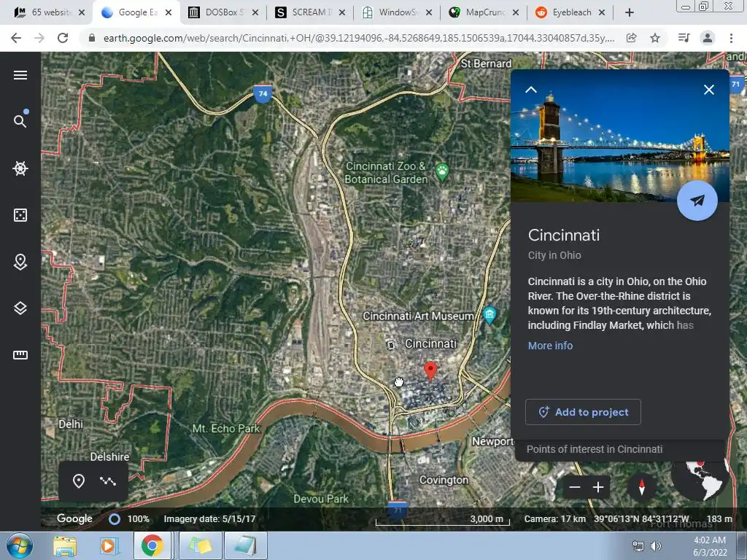The width and height of the screenshot is (747, 560).
Task: Close the Cincinnati knowledge card
Action: [709, 90]
